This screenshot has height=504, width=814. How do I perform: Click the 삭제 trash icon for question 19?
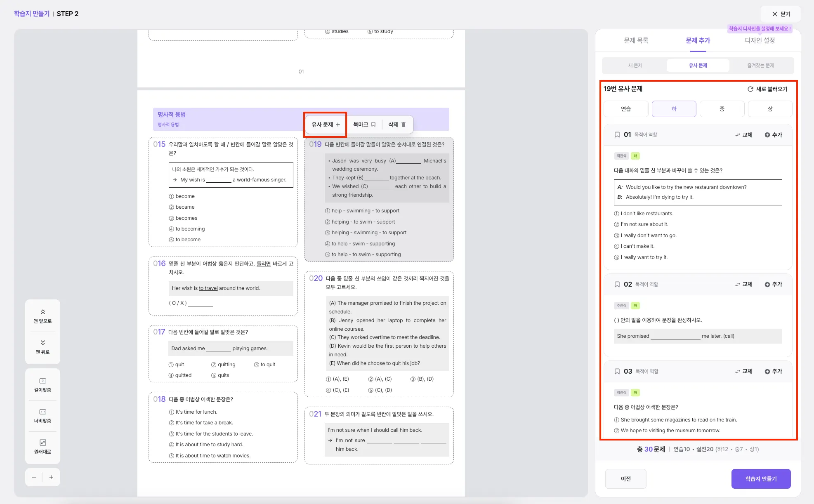pos(403,125)
